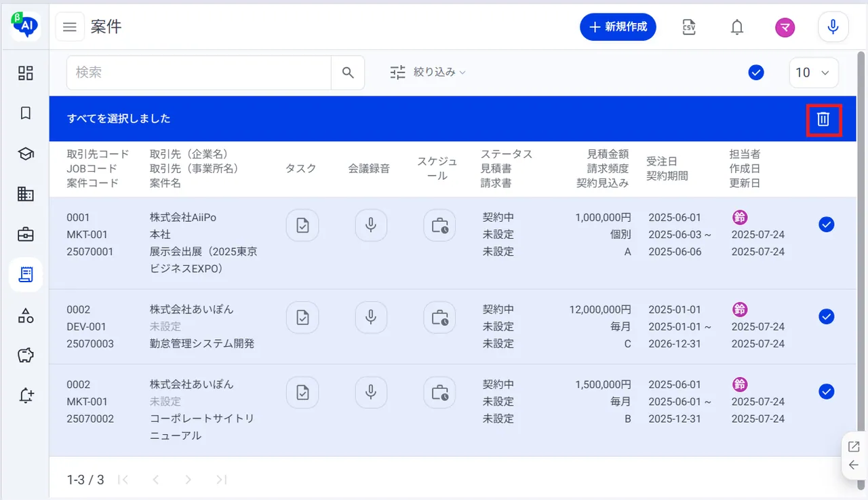Open the building sidebar icon
The image size is (868, 500).
click(26, 194)
